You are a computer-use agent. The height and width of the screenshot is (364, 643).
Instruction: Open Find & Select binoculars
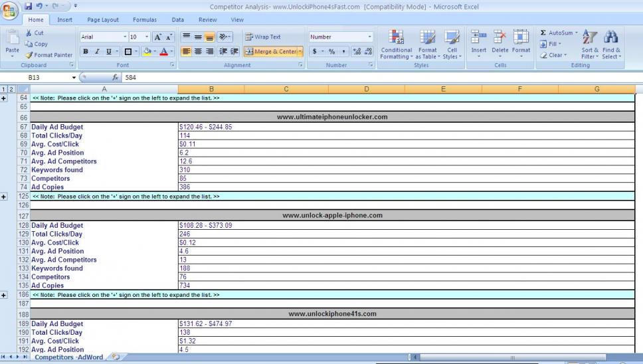coord(611,45)
